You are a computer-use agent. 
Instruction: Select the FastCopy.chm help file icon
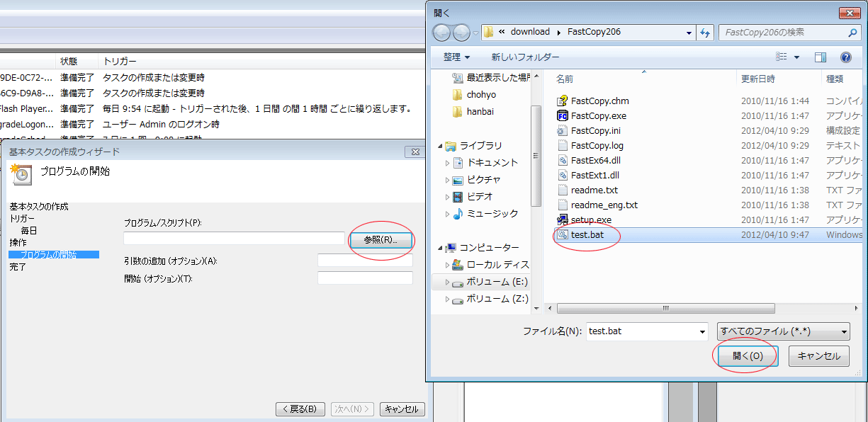click(563, 101)
